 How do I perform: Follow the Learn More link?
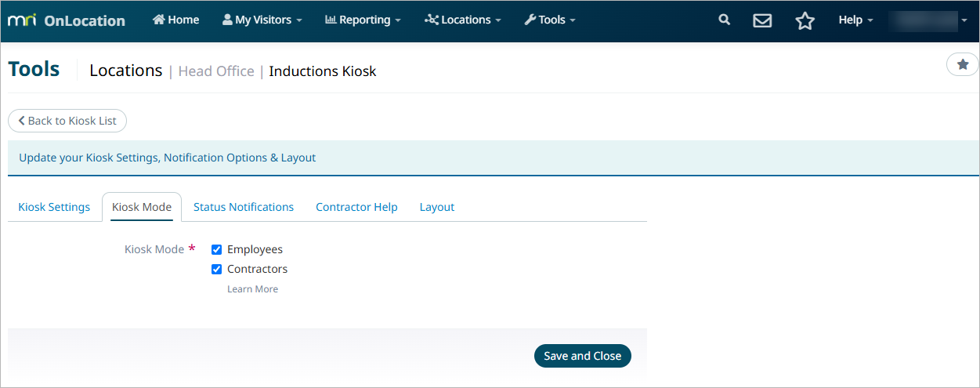pyautogui.click(x=252, y=289)
